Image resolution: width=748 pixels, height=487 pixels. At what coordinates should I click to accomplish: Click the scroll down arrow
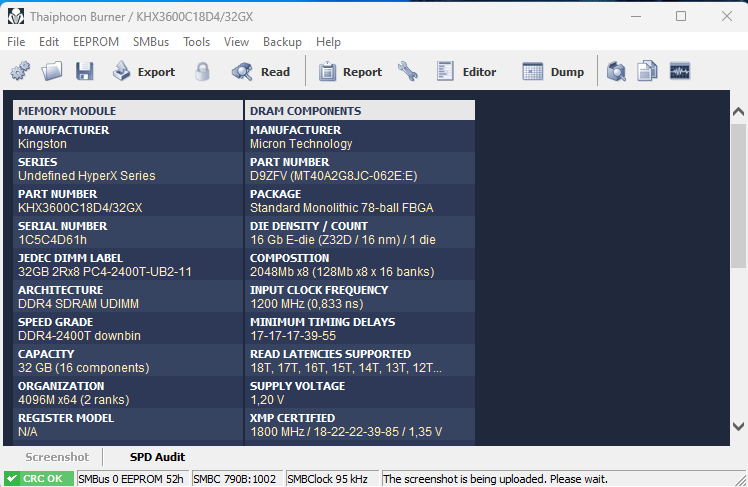(738, 426)
